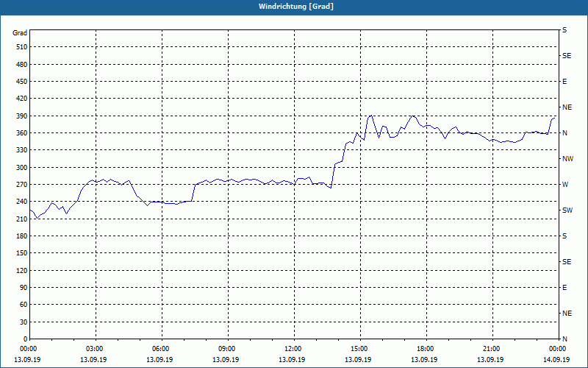Click the S compass label level with 180
The width and height of the screenshot is (588, 368).
pos(564,236)
